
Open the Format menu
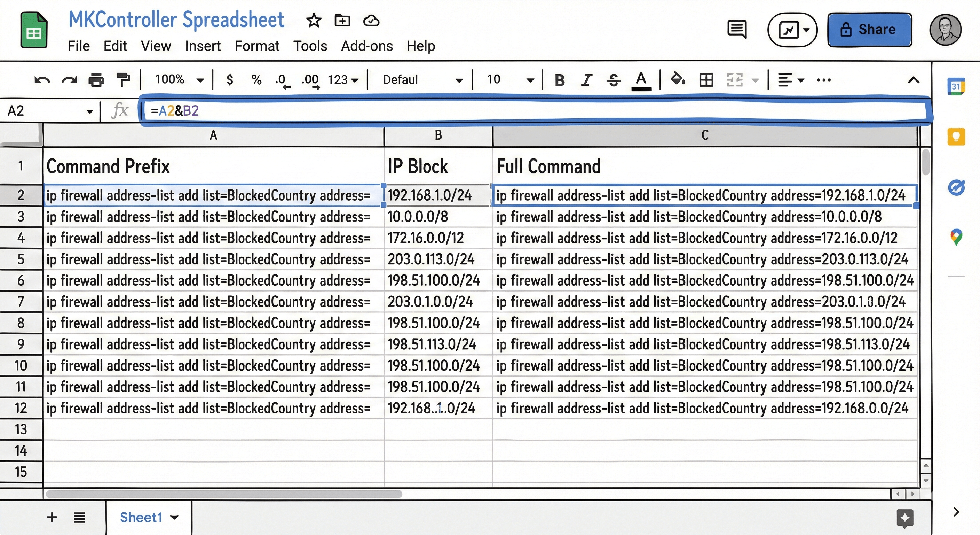[x=257, y=46]
